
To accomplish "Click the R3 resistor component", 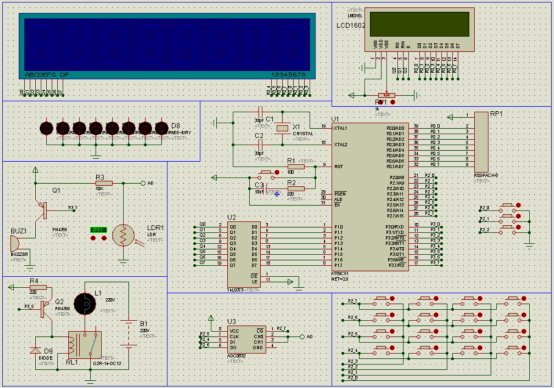I will 104,183.
